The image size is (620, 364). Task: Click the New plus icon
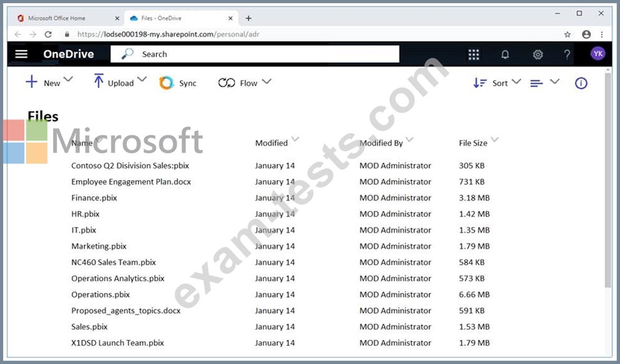click(x=31, y=82)
